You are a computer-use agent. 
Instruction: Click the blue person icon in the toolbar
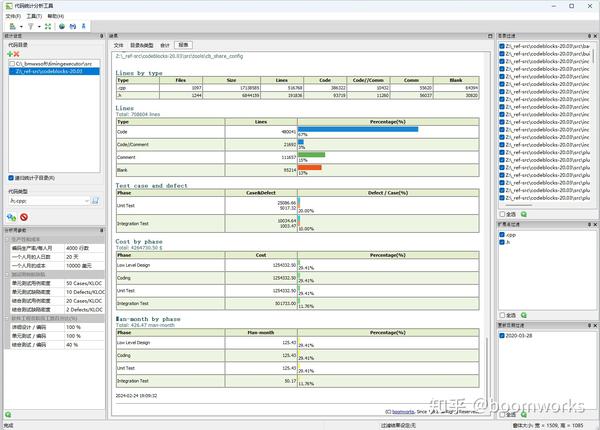83,26
